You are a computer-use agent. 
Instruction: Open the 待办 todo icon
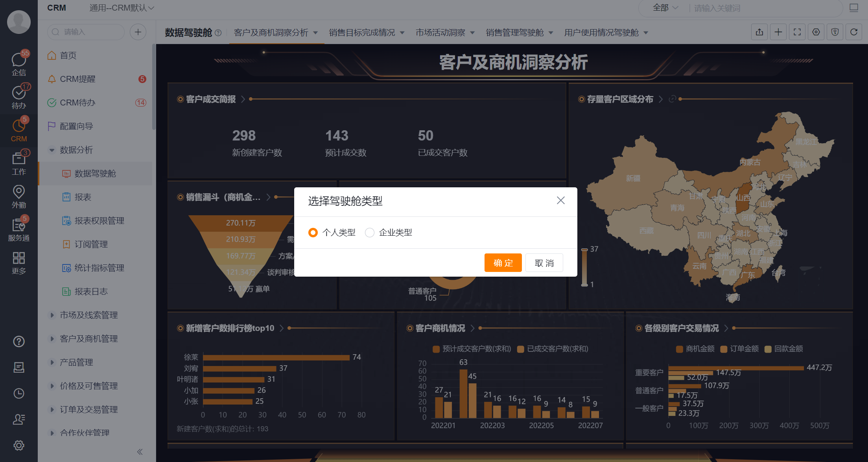18,97
